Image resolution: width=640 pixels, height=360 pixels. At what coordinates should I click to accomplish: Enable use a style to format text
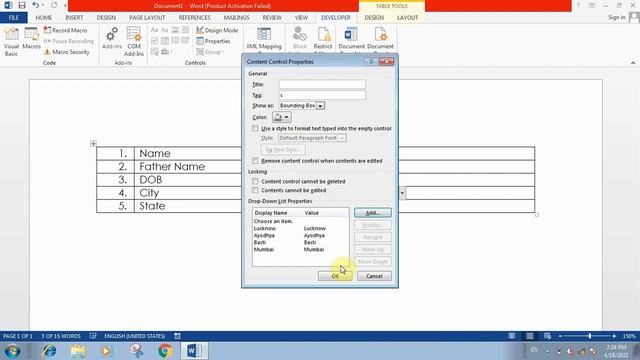[x=255, y=128]
